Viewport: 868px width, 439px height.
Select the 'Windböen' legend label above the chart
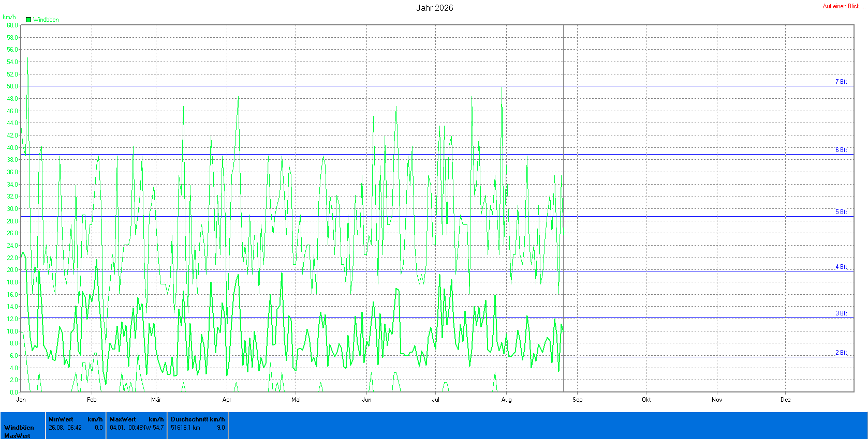click(x=46, y=20)
